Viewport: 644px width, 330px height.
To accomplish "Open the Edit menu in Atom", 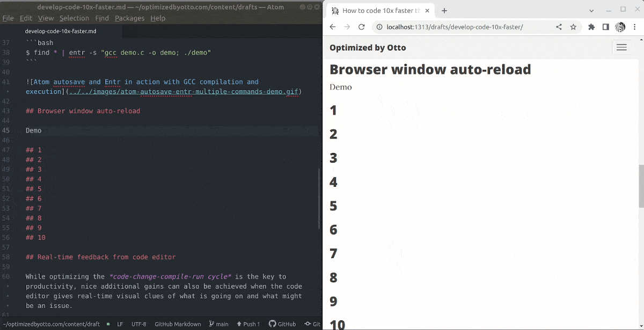I will [26, 18].
